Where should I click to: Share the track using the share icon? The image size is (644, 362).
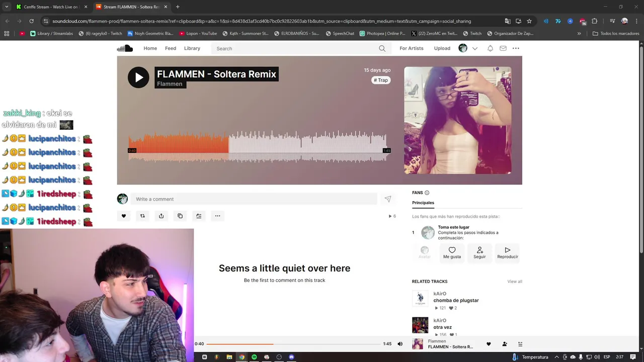tap(161, 216)
